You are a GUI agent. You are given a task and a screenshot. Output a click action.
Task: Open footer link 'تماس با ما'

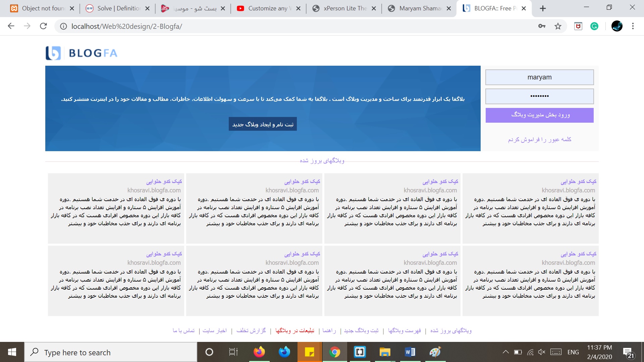(x=183, y=330)
